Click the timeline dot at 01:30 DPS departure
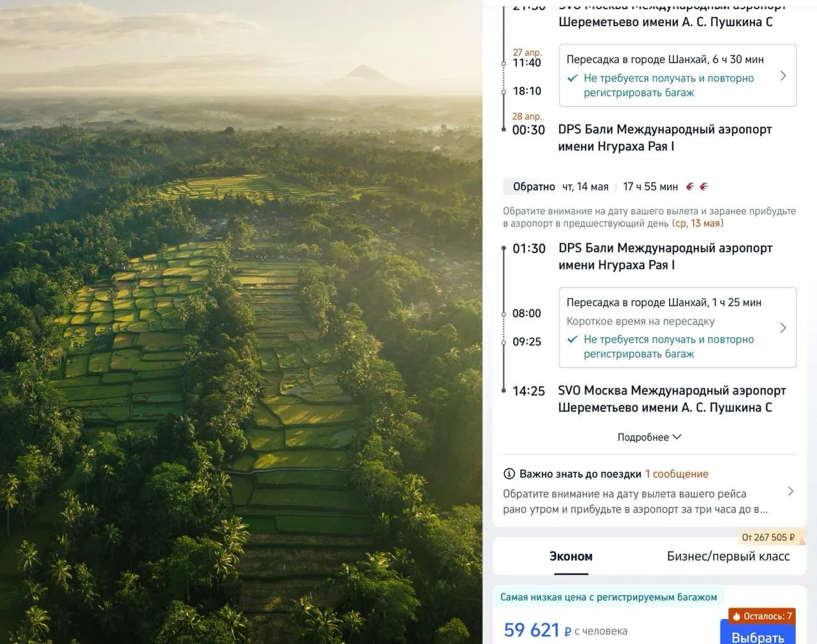The width and height of the screenshot is (817, 644). (x=504, y=248)
